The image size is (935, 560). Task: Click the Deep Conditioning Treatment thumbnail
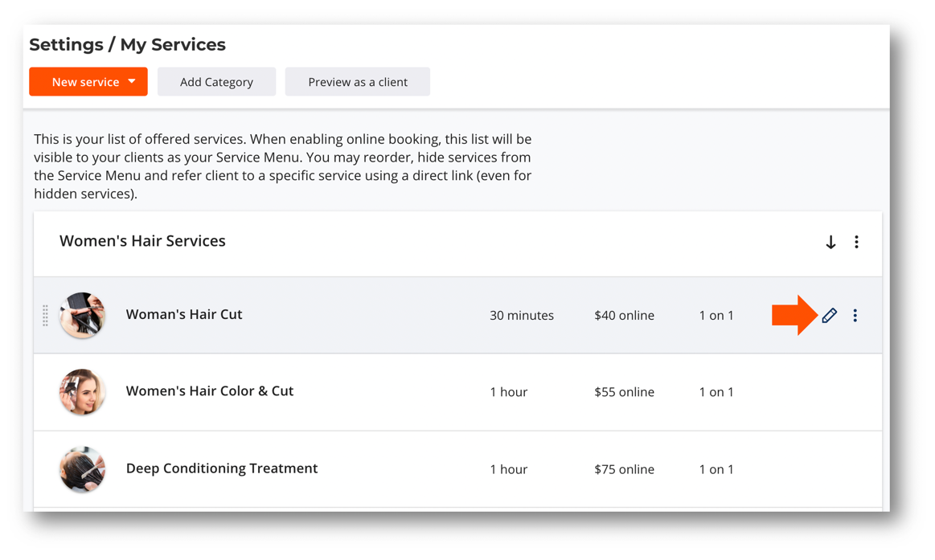(82, 469)
